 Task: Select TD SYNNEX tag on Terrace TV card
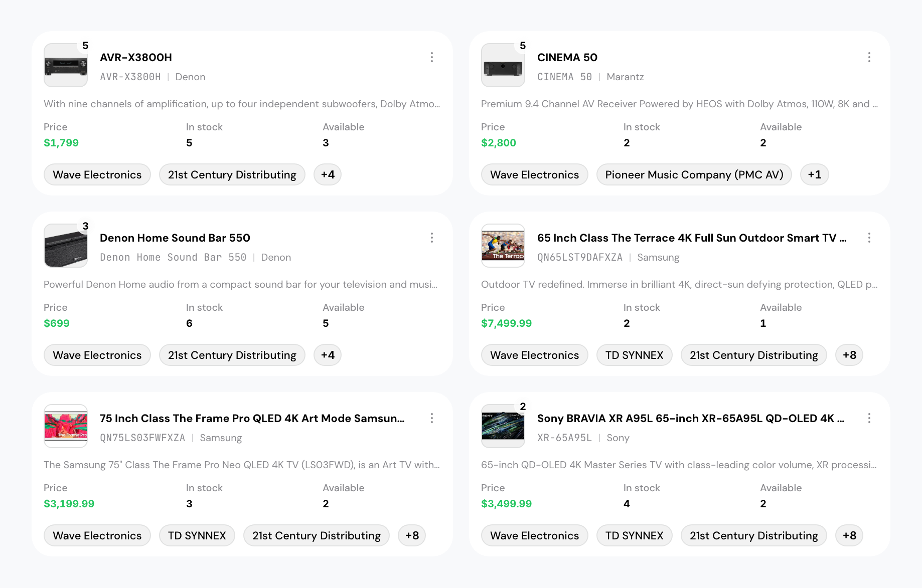click(635, 355)
